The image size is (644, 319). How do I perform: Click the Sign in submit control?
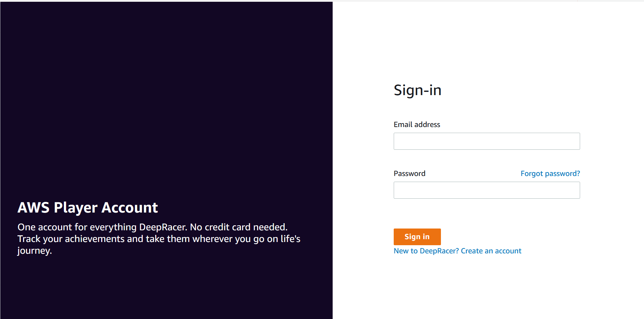pyautogui.click(x=417, y=237)
